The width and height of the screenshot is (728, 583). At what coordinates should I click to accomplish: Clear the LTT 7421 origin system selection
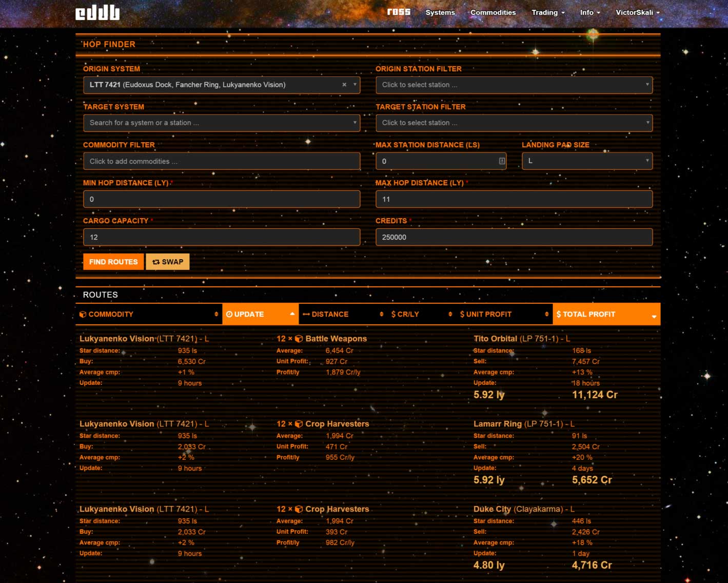click(344, 85)
